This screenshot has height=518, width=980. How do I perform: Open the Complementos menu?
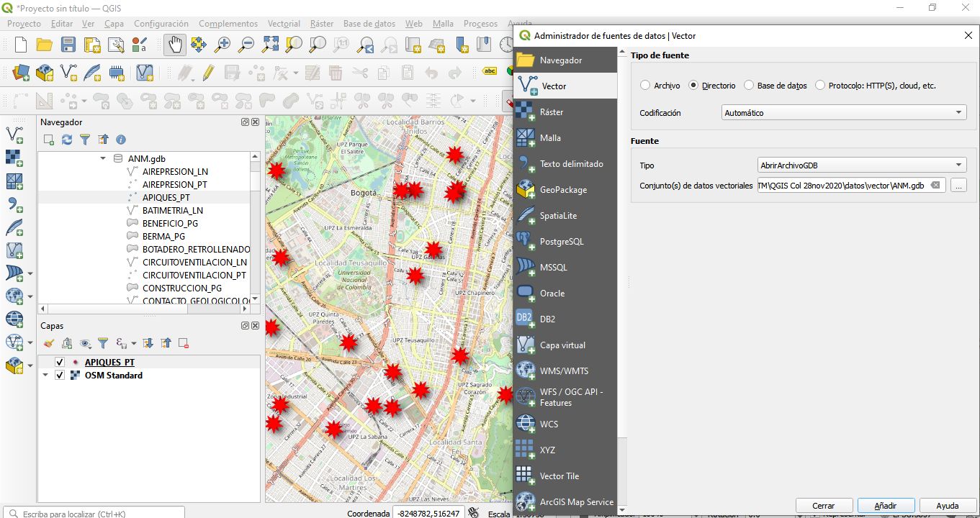tap(228, 24)
